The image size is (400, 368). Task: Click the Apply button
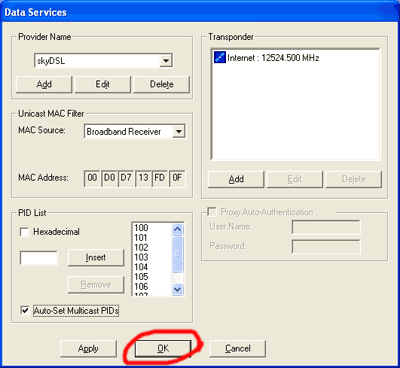[x=88, y=349]
